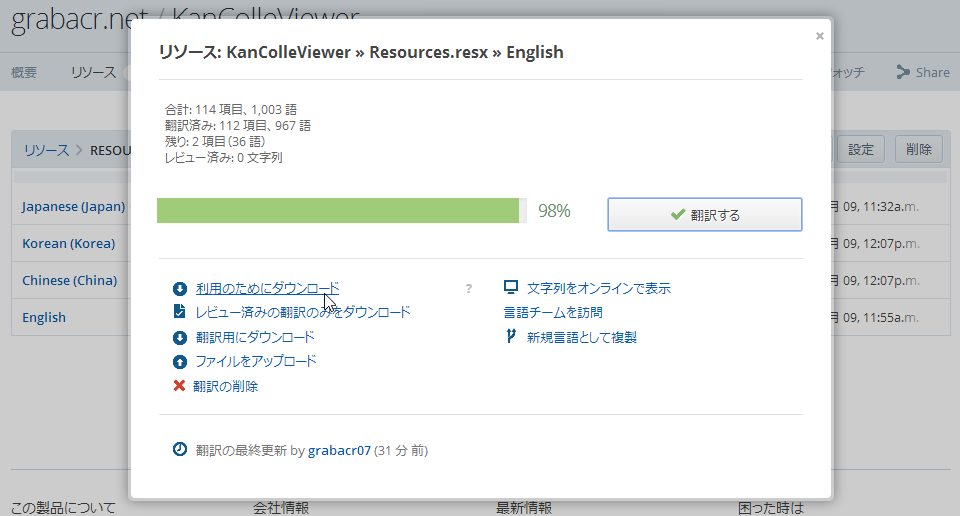Open the grabacr07 user profile link

[x=339, y=451]
